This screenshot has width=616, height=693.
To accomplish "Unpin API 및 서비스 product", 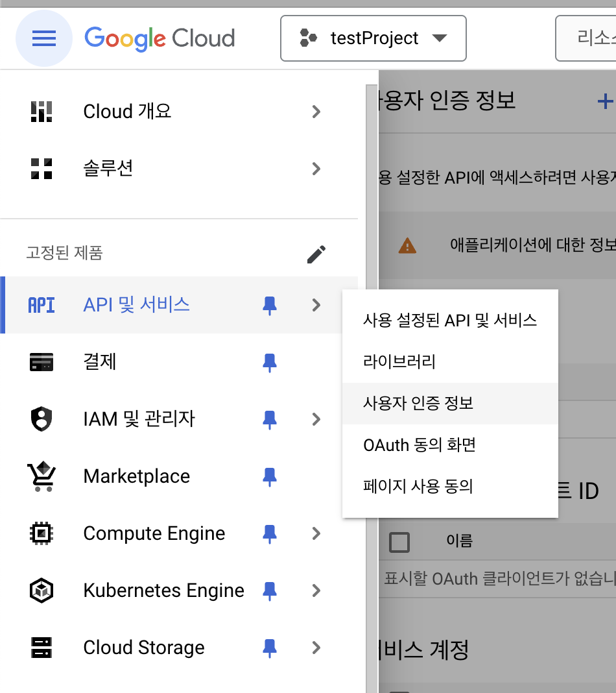I will click(269, 306).
